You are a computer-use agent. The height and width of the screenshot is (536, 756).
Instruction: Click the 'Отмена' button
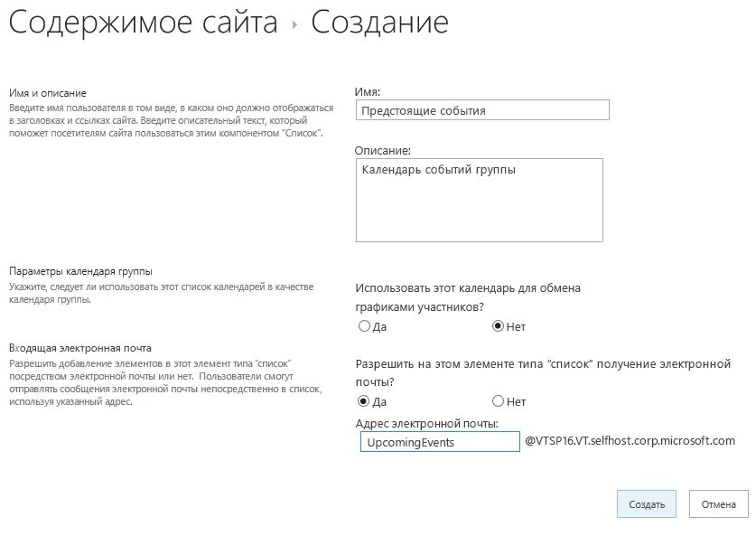(x=718, y=504)
